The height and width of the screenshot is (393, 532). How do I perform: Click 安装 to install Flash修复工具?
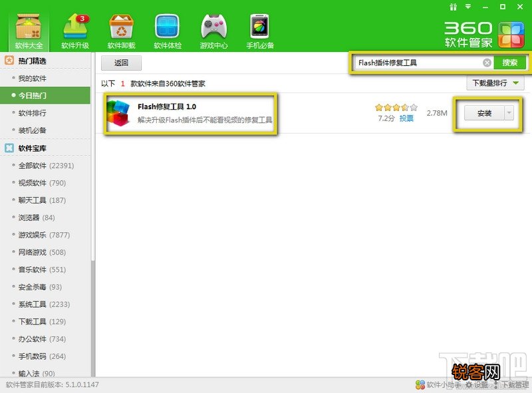click(x=484, y=113)
